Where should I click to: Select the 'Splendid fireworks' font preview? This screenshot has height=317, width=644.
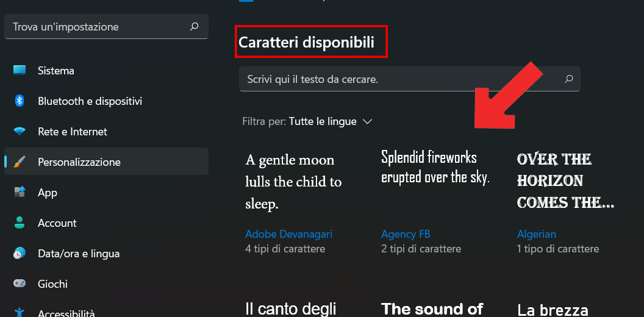point(435,168)
